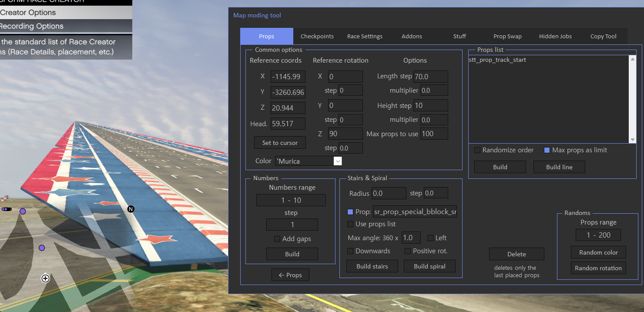Enable the Downwards checkbox
Screen dimensions: 644x312
[350, 251]
